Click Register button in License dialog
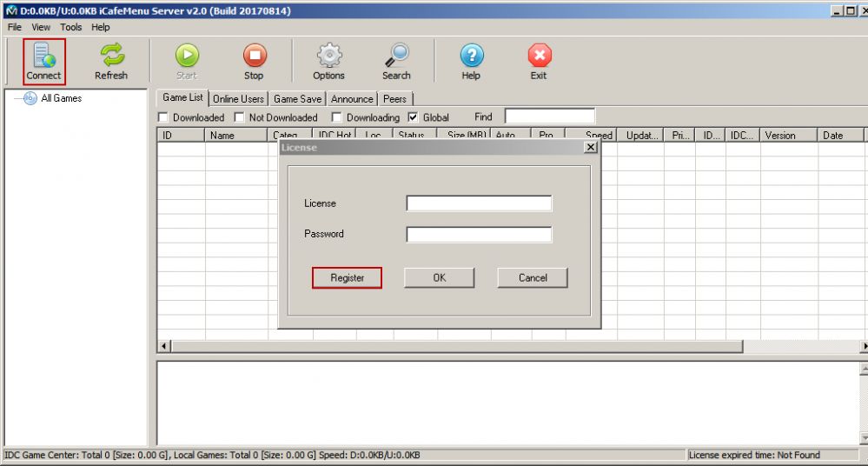The height and width of the screenshot is (466, 868). [347, 277]
